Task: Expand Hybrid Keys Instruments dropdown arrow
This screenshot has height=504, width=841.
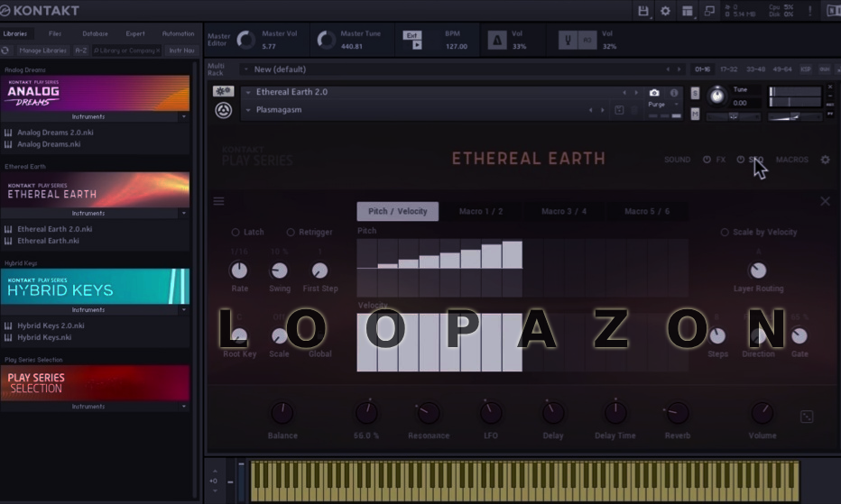Action: point(184,309)
